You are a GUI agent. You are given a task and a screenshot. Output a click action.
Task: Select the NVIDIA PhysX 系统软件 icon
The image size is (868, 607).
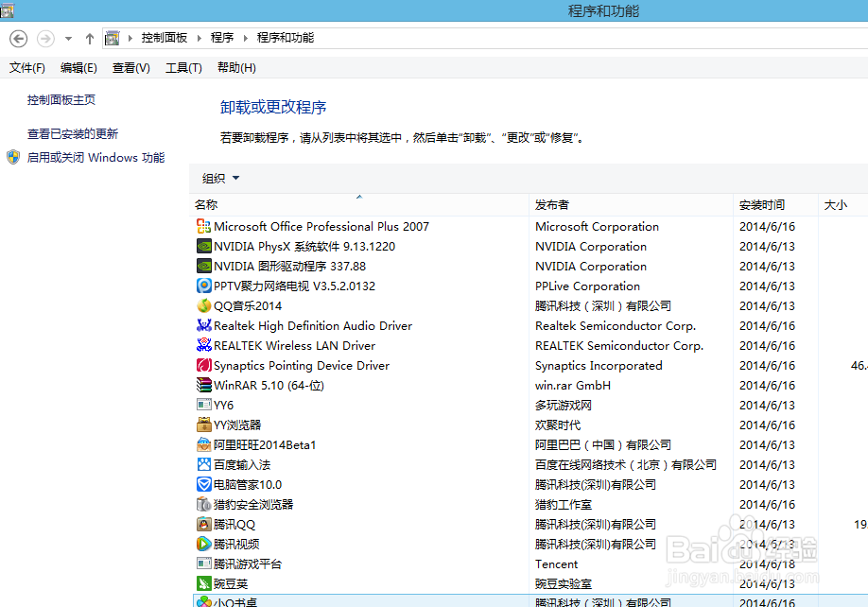[x=203, y=246]
